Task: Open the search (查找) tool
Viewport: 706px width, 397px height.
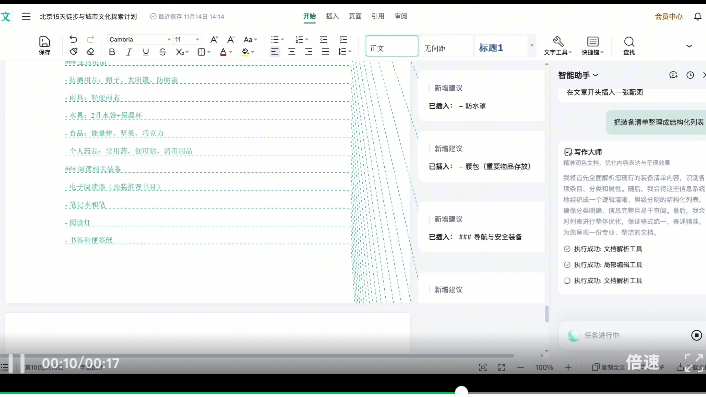Action: tap(629, 45)
